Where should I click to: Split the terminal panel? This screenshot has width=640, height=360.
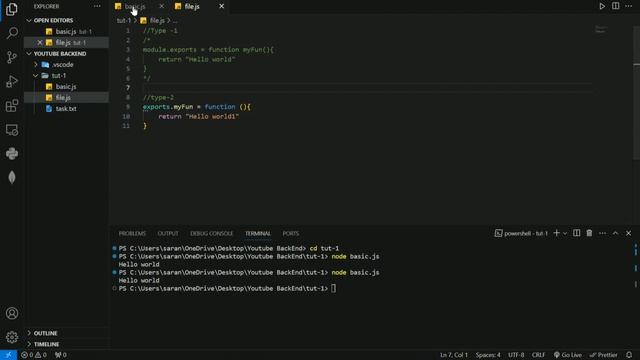[576, 233]
